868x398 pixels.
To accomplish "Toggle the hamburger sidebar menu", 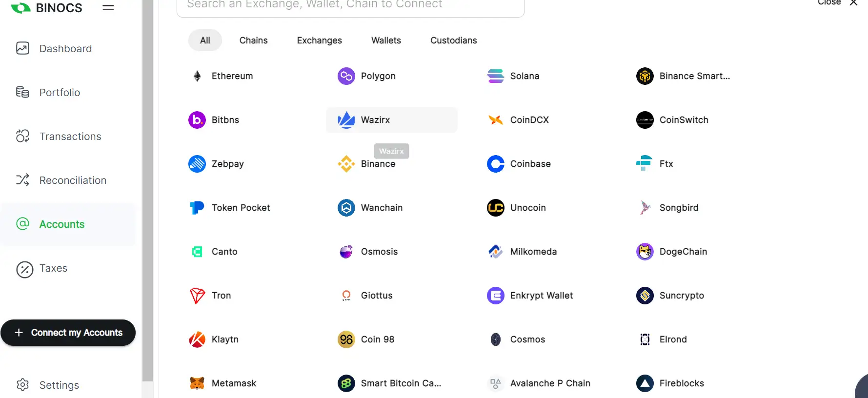I will 108,8.
